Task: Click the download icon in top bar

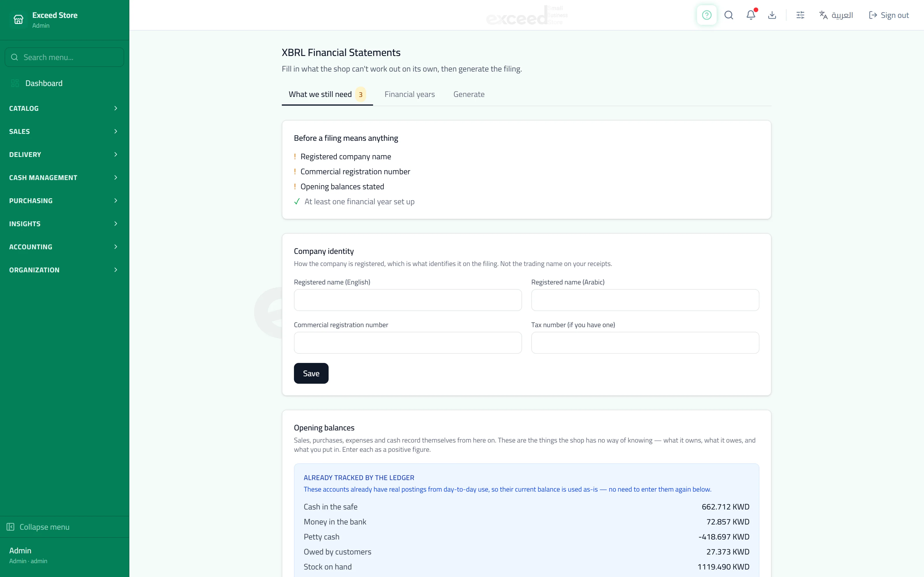Action: tap(772, 15)
